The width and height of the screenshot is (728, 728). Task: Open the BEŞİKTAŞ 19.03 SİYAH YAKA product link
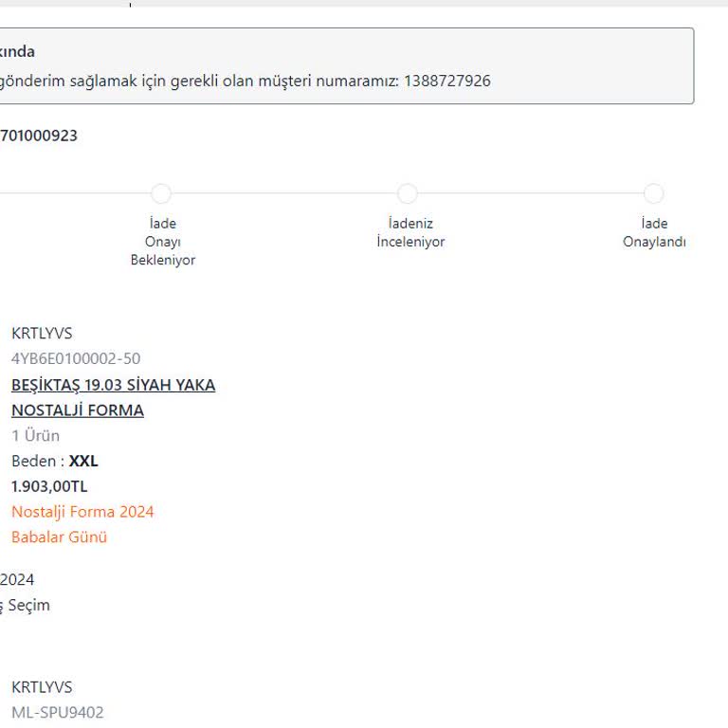coord(113,385)
